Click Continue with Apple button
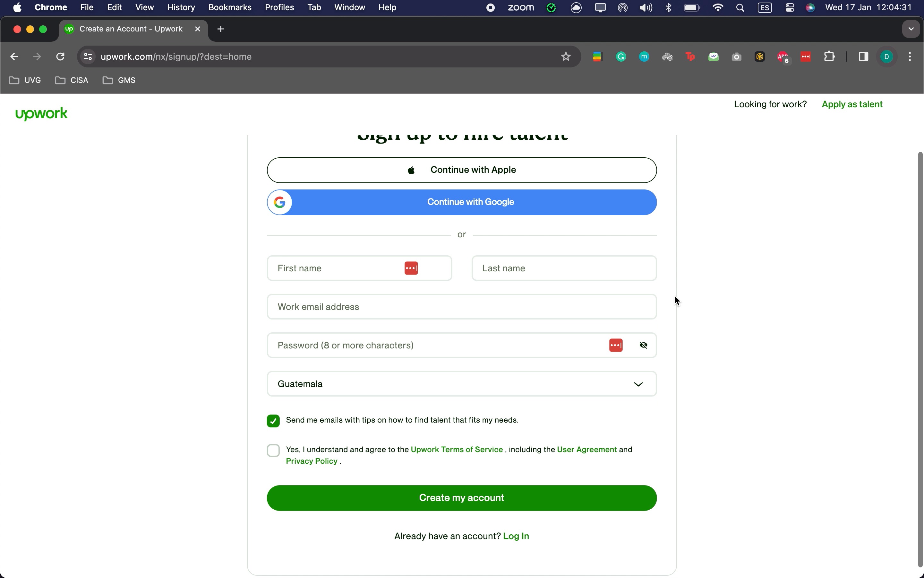The width and height of the screenshot is (924, 578). tap(462, 170)
